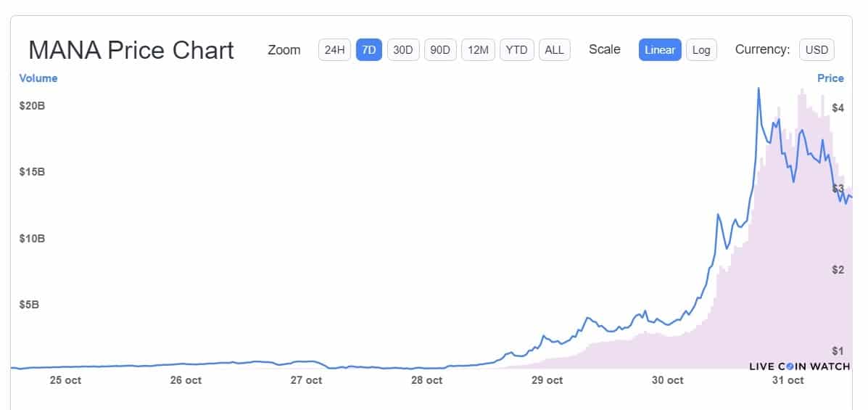This screenshot has height=410, width=868.
Task: Set chart range to 12M
Action: click(x=478, y=50)
